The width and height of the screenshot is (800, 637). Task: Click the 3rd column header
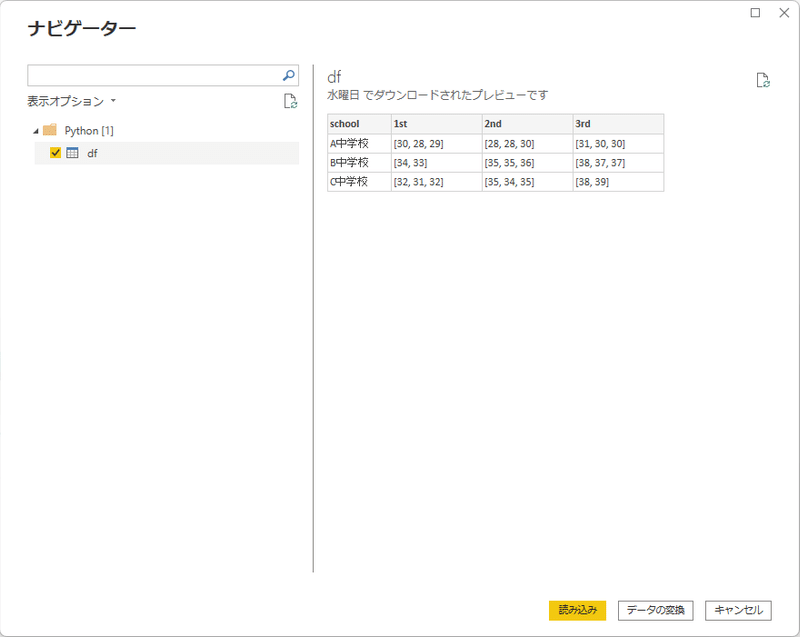click(x=618, y=124)
